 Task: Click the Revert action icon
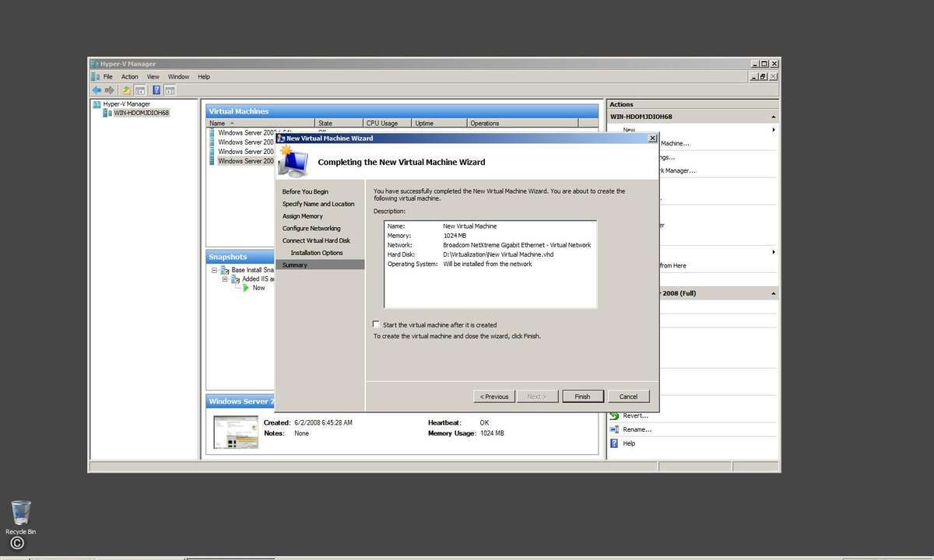[614, 416]
